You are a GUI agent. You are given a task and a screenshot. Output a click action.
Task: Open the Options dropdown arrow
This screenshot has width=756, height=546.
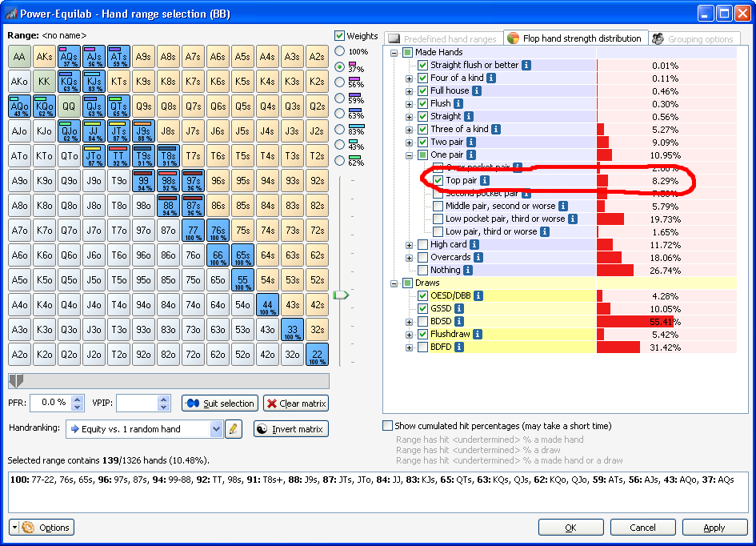pyautogui.click(x=15, y=528)
